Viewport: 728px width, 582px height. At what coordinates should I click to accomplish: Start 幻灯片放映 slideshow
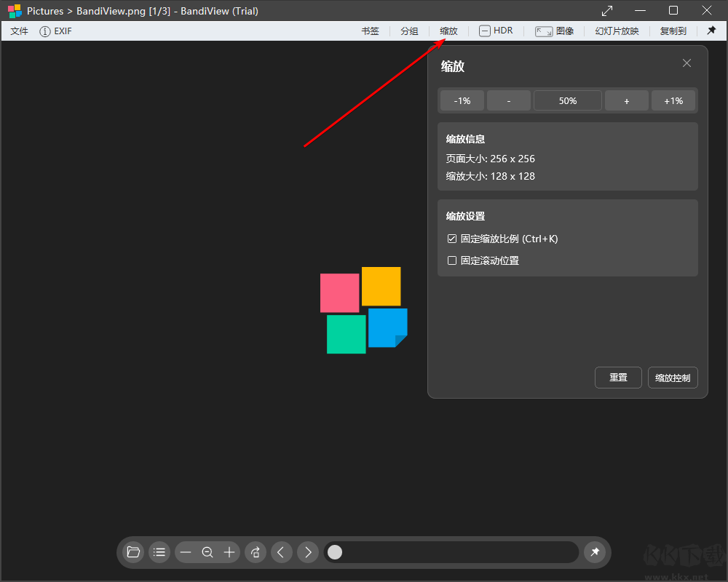pos(617,31)
